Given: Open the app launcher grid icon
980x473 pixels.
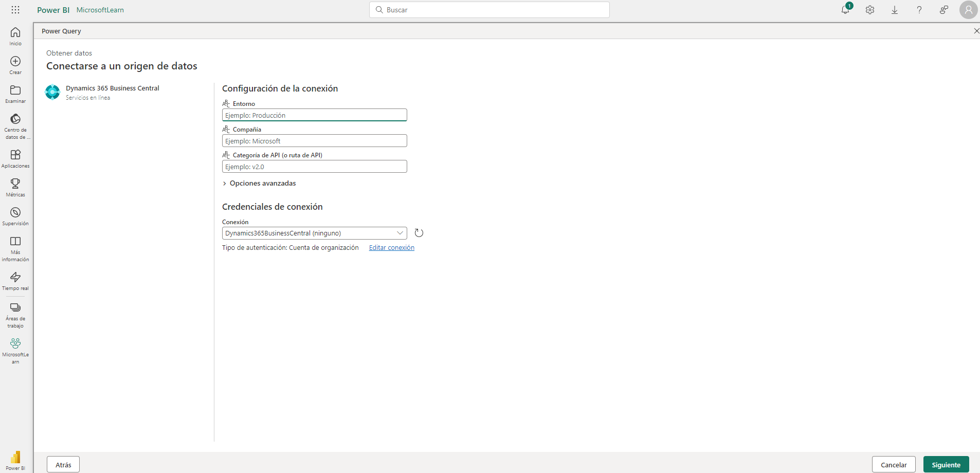Looking at the screenshot, I should [15, 10].
